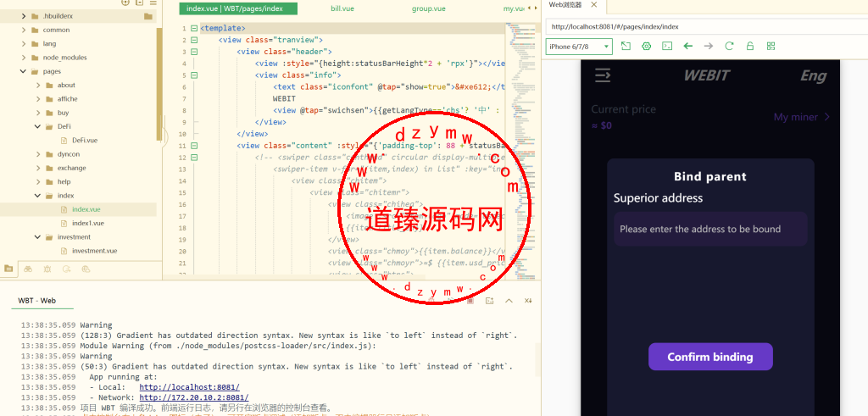Screen dimensions: 868x416
Task: Open the iPhone 6/7/8 device dropdown
Action: [579, 47]
